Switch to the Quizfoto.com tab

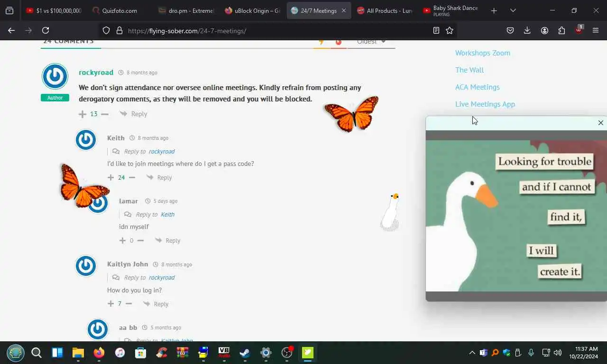[119, 10]
